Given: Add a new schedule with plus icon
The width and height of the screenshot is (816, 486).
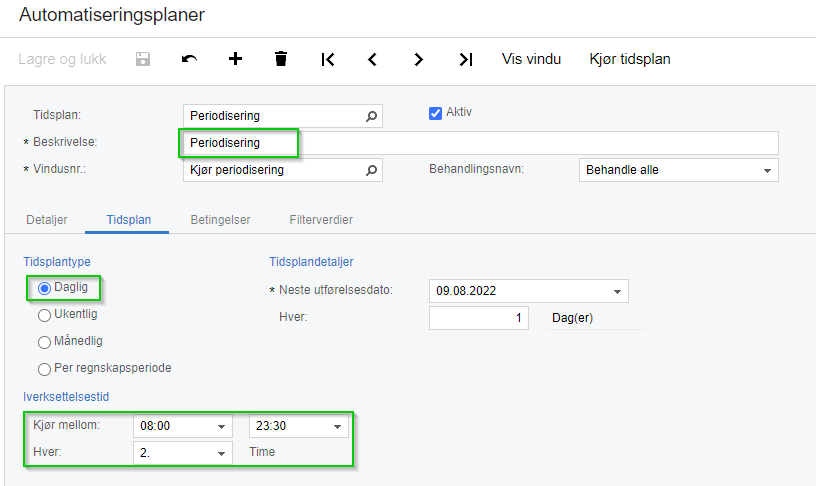Looking at the screenshot, I should (235, 59).
